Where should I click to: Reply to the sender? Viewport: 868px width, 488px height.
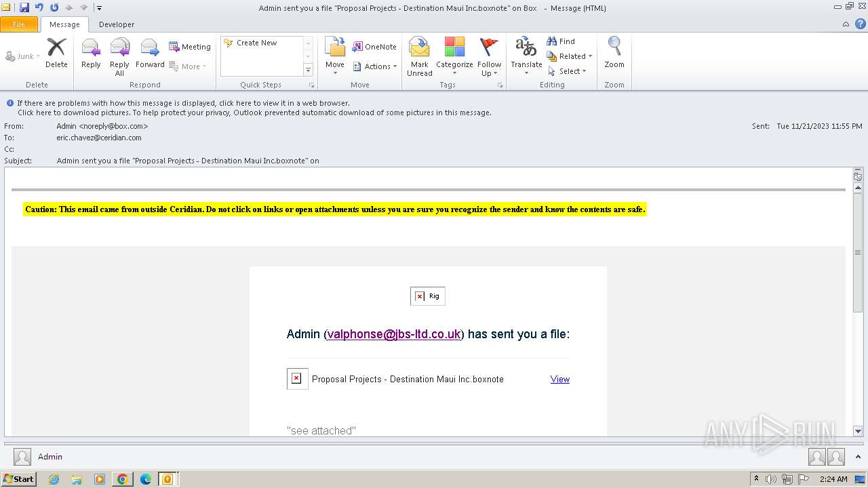91,53
